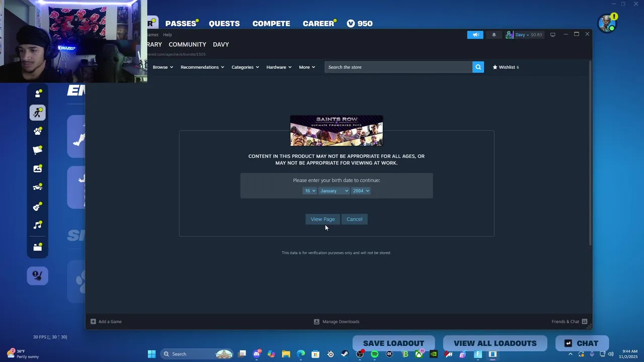Image resolution: width=644 pixels, height=362 pixels.
Task: Focus the Search the store field
Action: (x=398, y=67)
